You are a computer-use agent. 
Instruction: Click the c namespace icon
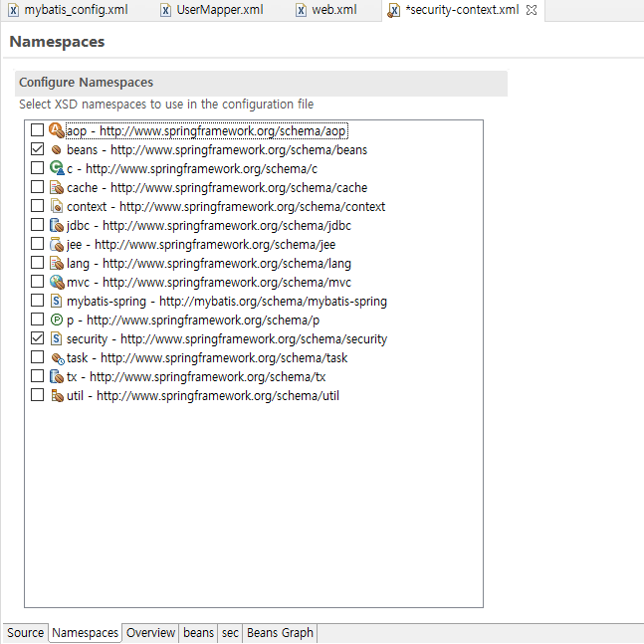[57, 168]
